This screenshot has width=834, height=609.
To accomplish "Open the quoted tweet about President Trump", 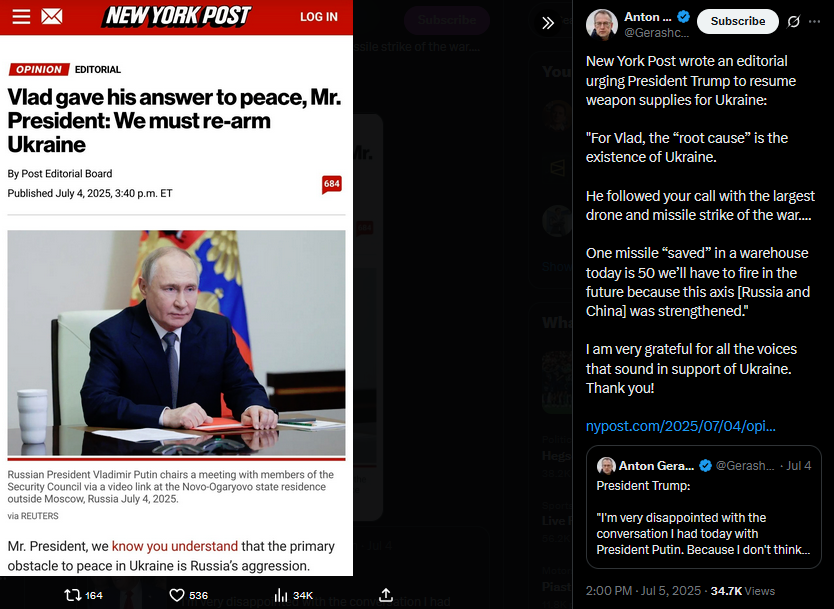I will coord(703,507).
